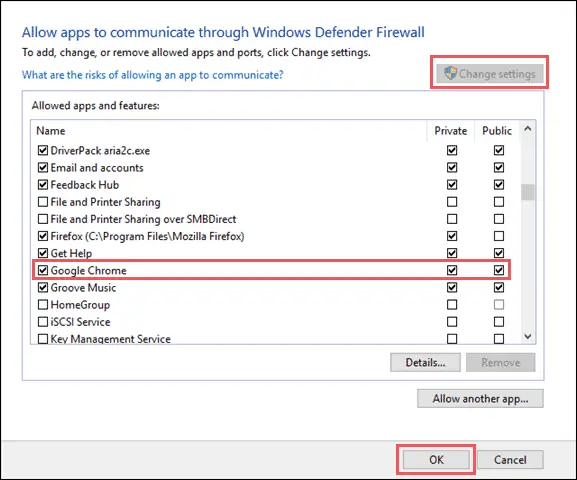The image size is (577, 480).
Task: Enable File and Printer Sharing name checkbox
Action: click(x=43, y=202)
